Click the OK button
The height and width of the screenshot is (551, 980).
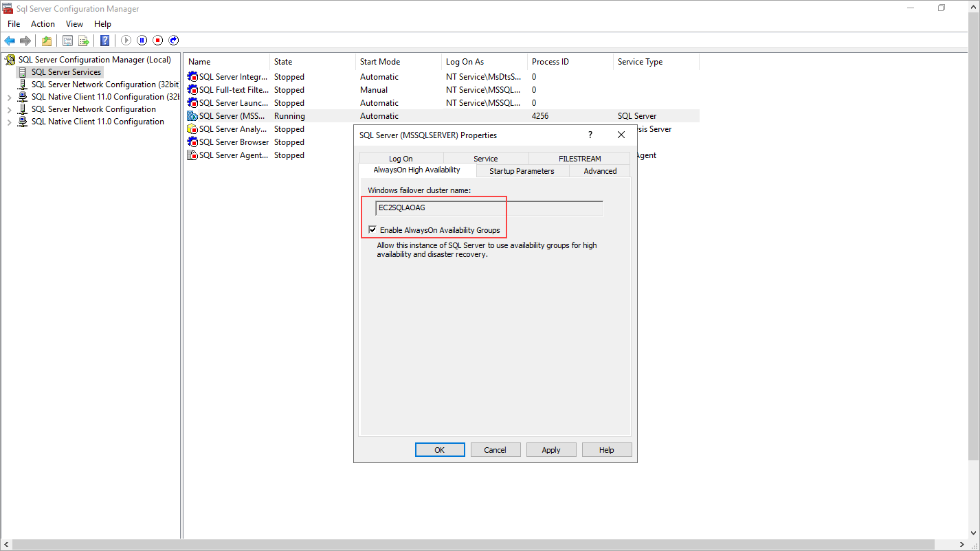439,449
